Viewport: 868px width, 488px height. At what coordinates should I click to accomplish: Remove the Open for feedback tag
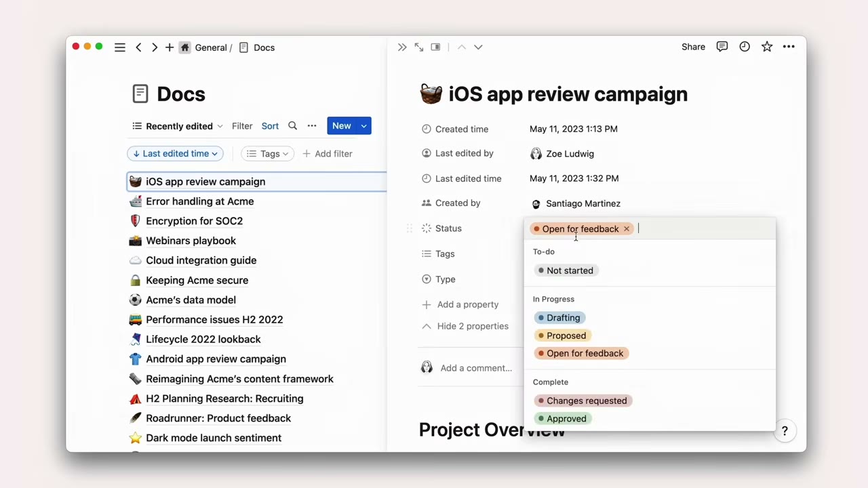pos(627,229)
